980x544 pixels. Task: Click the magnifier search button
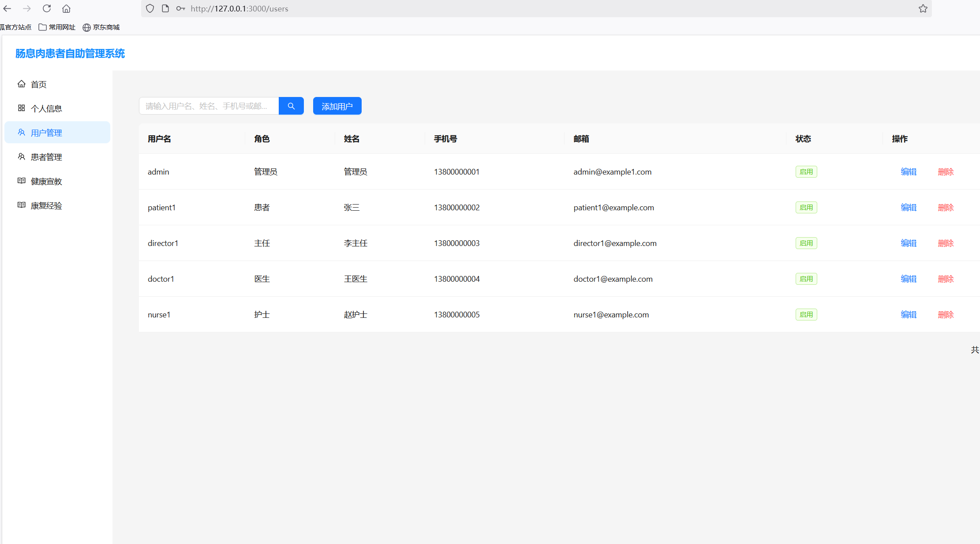tap(291, 106)
